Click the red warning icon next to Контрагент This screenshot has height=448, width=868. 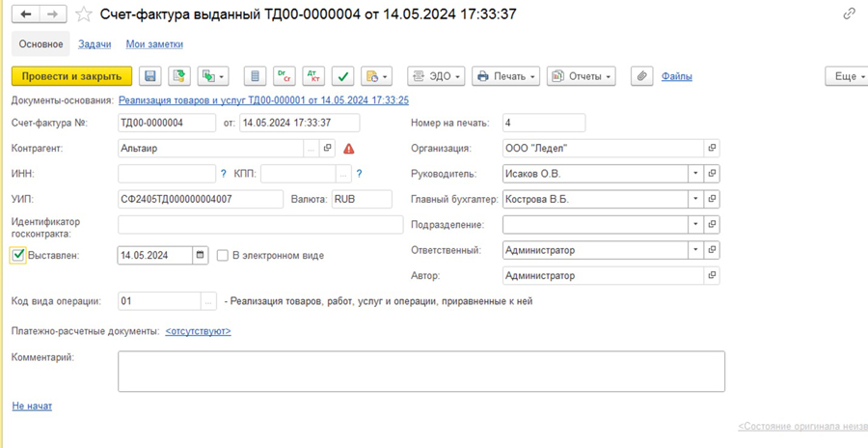coord(349,149)
